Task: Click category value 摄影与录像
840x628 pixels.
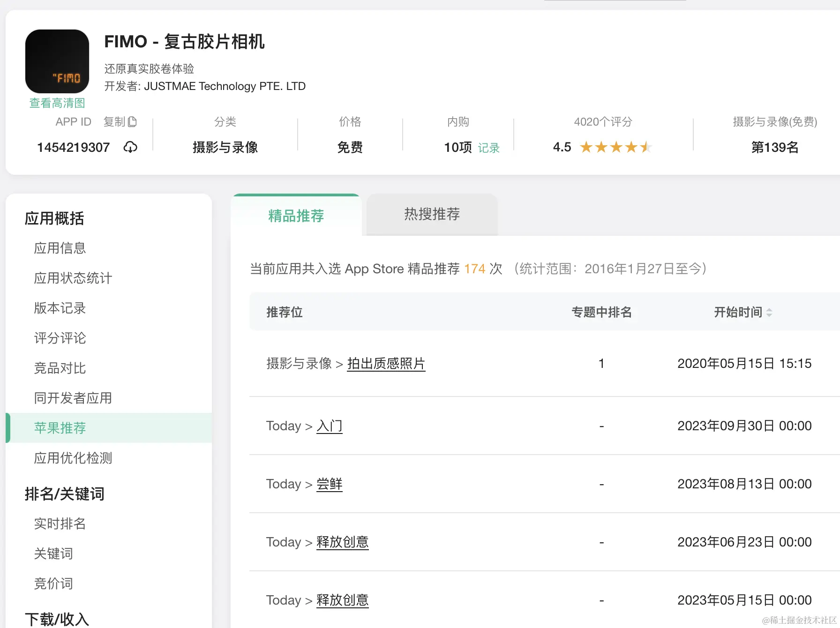Action: [225, 148]
